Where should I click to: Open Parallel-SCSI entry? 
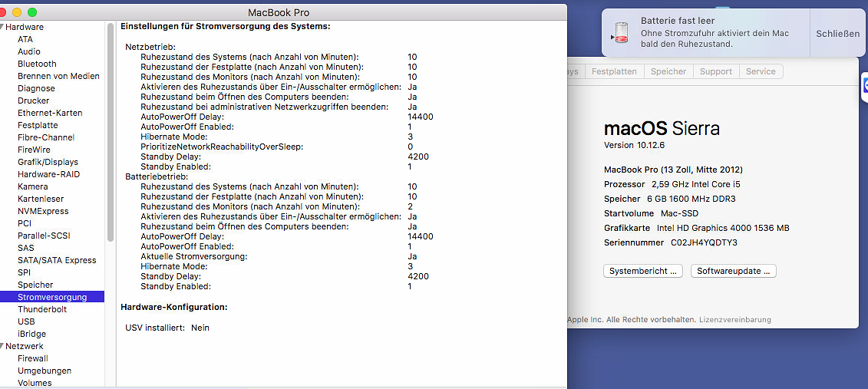point(44,236)
